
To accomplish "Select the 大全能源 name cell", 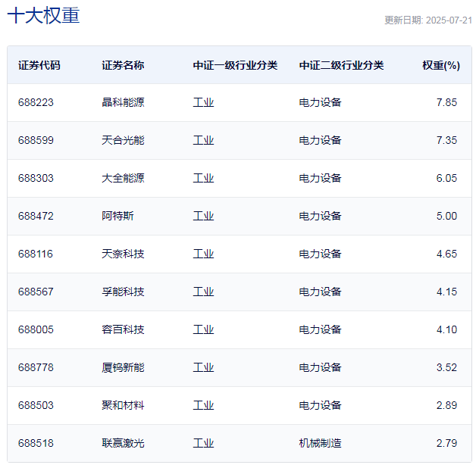I will 123,179.
